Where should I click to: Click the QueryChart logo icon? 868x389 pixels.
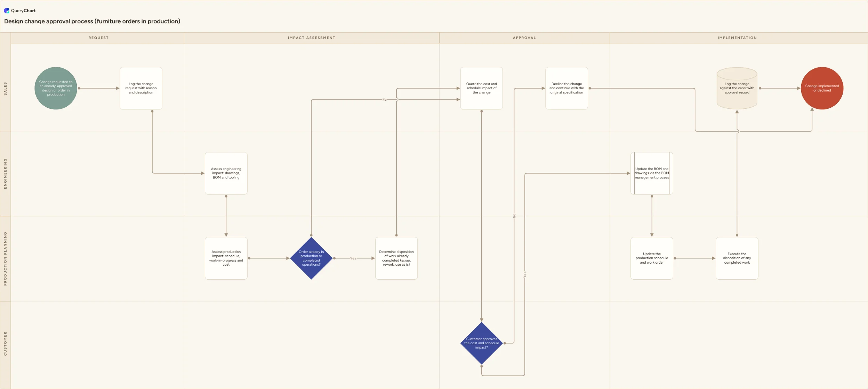7,10
